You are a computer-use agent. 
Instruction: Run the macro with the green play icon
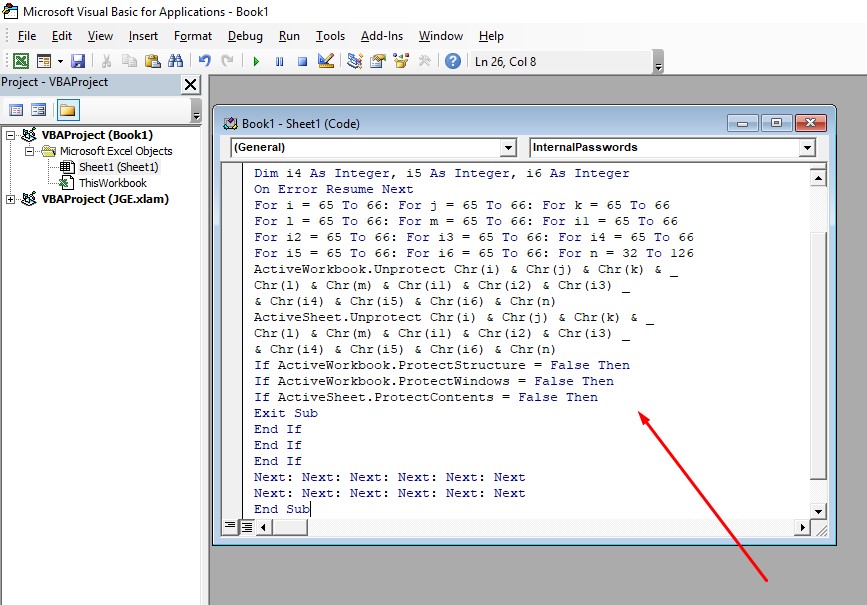click(x=256, y=61)
